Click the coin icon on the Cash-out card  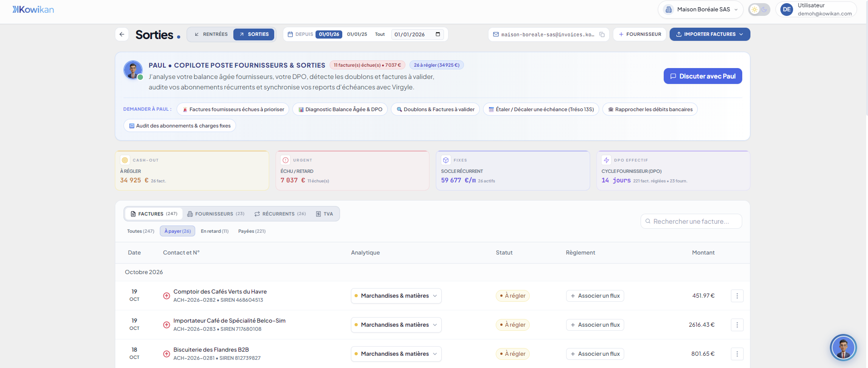click(125, 160)
